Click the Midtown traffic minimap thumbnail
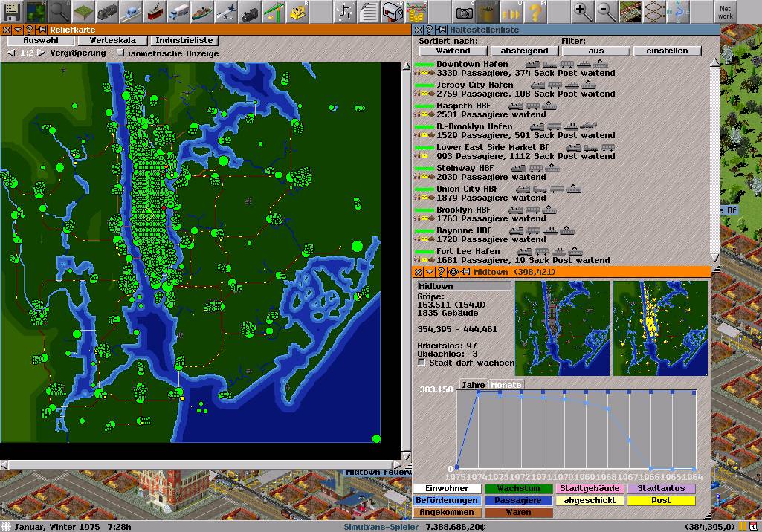762x532 pixels. coord(660,328)
